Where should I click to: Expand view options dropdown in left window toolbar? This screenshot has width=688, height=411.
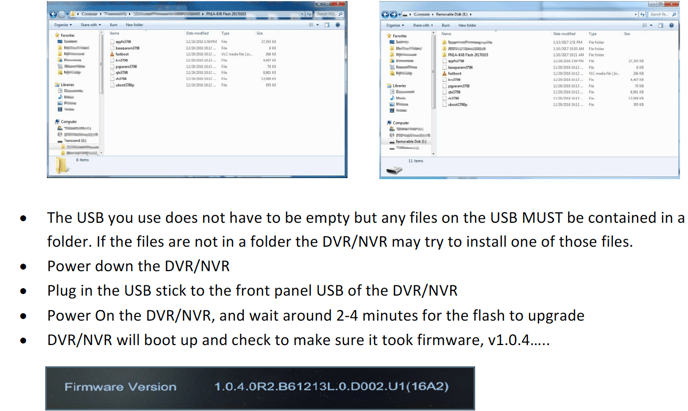317,24
